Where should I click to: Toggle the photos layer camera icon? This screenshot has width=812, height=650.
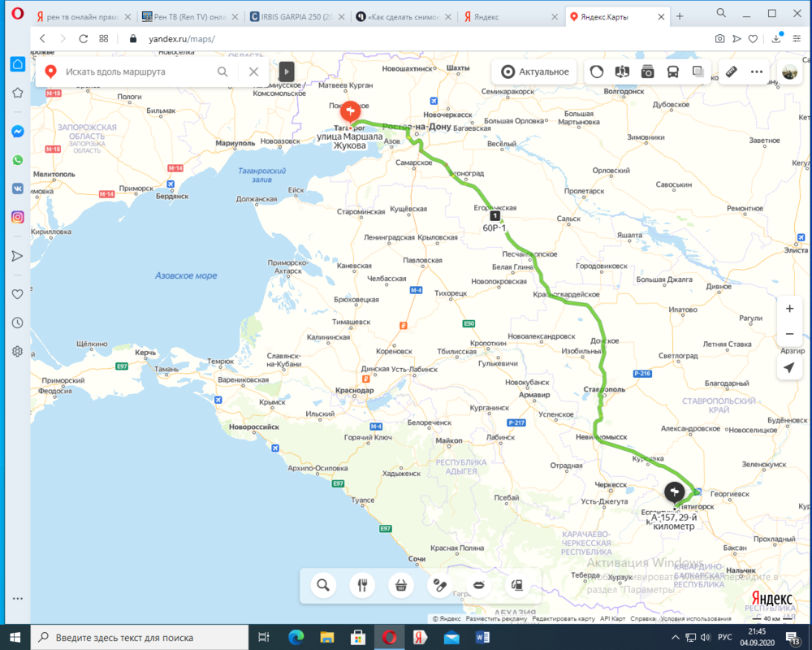(x=647, y=71)
